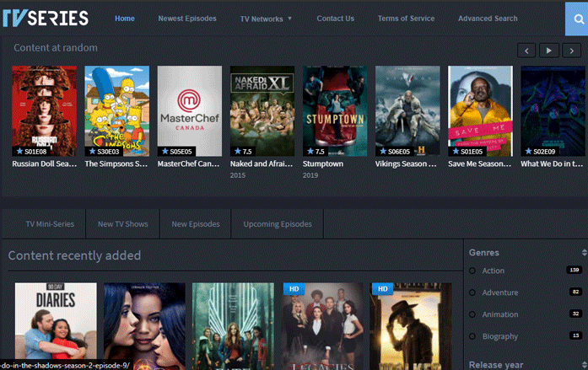Screen dimensions: 588x370
Task: Open the Contact Us page
Action: click(x=335, y=19)
